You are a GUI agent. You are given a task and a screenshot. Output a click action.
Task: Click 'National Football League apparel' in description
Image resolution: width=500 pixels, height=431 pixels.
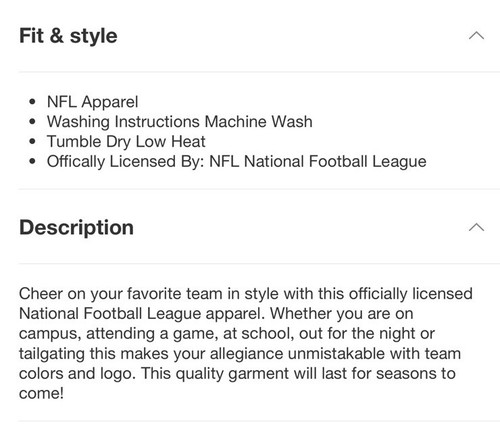tap(142, 314)
